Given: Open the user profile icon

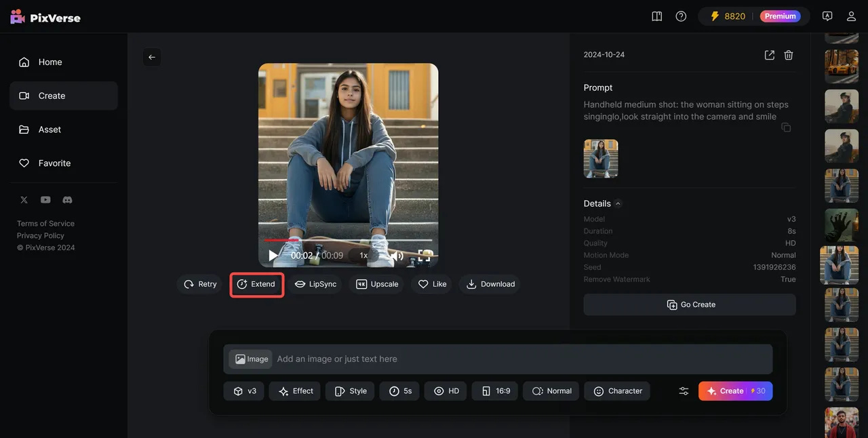Looking at the screenshot, I should [x=851, y=16].
